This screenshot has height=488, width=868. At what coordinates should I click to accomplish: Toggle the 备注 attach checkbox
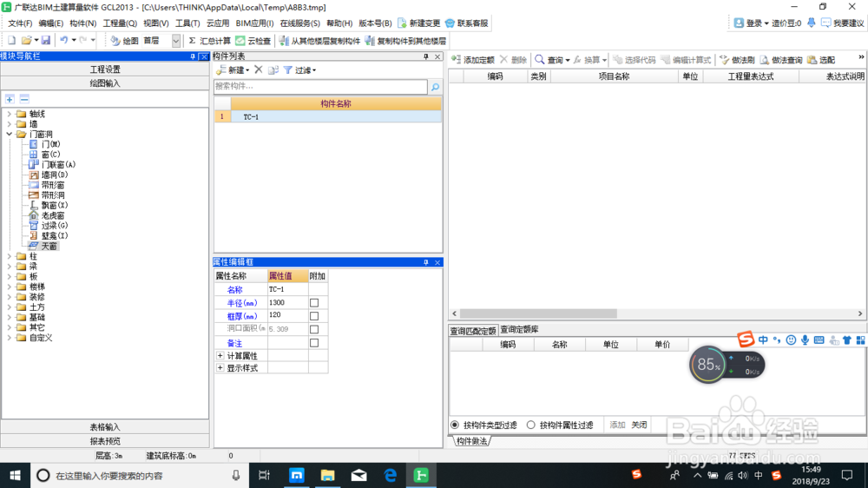(x=314, y=343)
